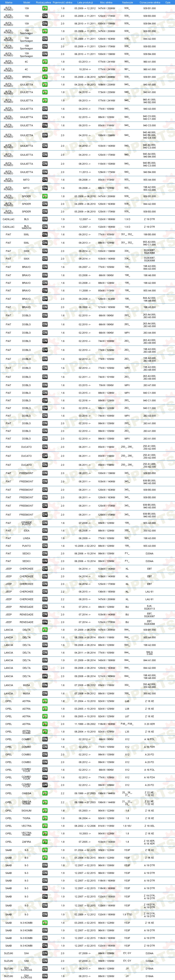Viewport: 175px width, 980px height.
Task: Click the 'LINEA' model cell
Action: coord(27,538)
